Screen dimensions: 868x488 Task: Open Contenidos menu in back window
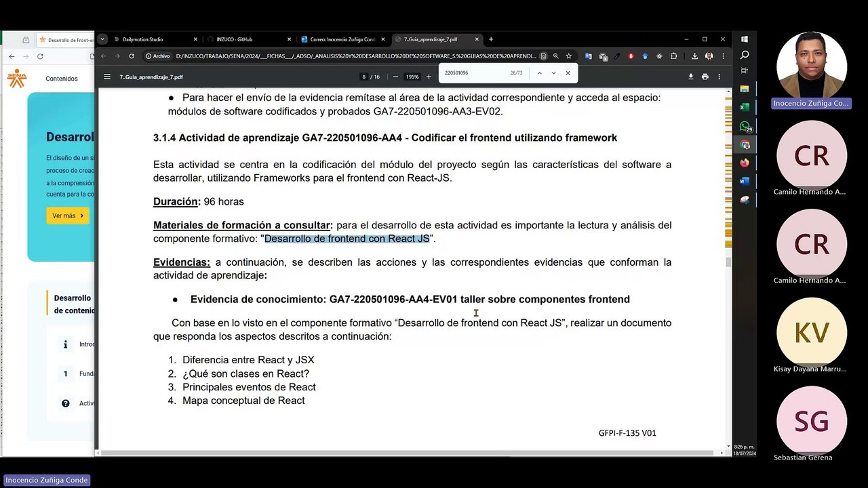[62, 79]
